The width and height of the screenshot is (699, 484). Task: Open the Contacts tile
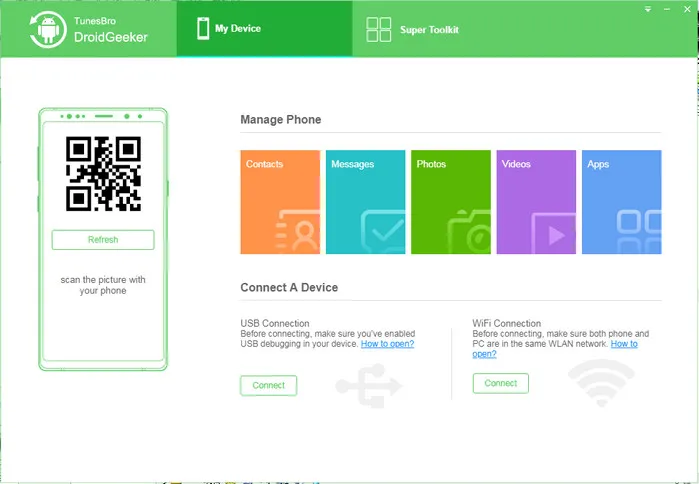click(x=280, y=202)
